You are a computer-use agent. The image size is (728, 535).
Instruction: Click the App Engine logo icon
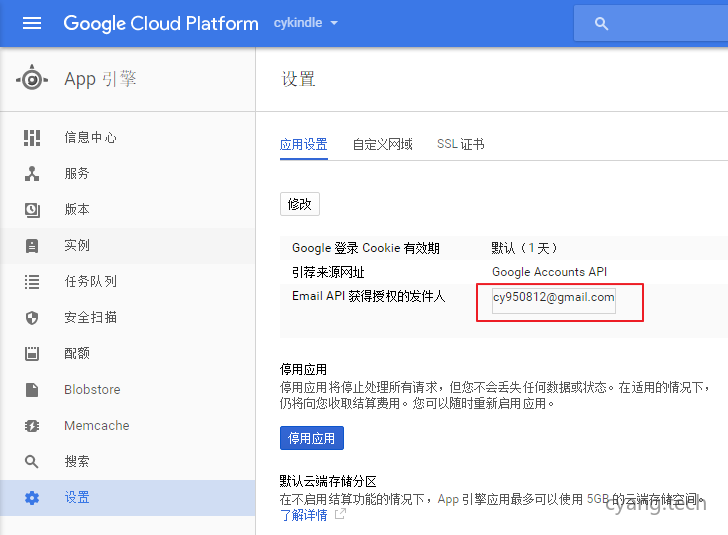[x=32, y=79]
